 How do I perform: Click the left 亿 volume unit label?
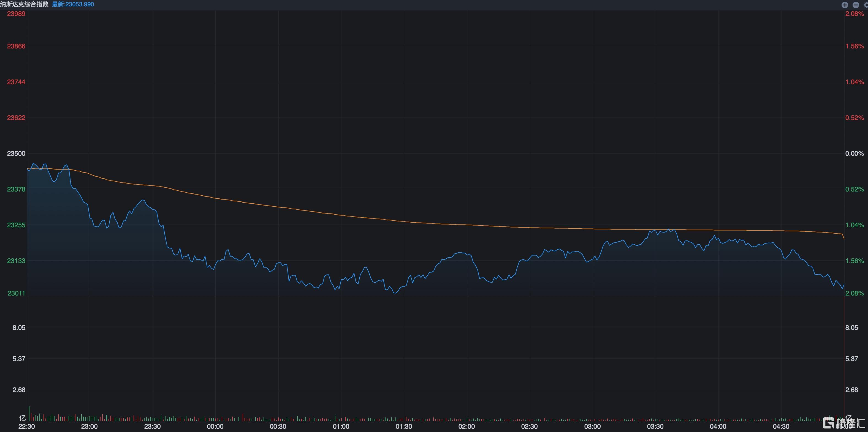click(x=22, y=418)
